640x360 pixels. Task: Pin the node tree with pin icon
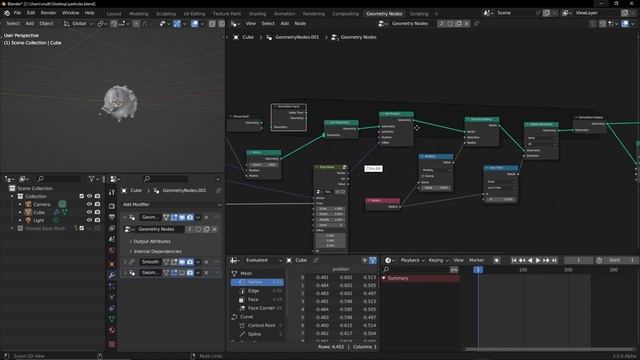(x=476, y=24)
